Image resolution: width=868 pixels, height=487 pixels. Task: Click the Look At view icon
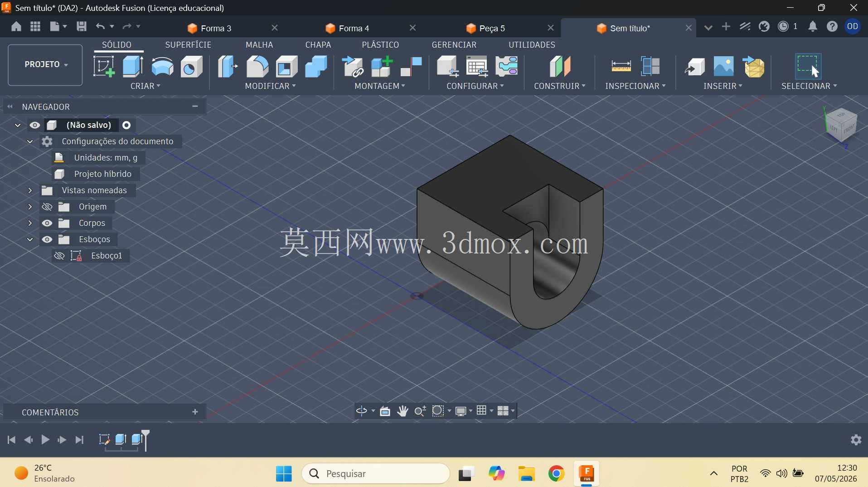tap(385, 411)
